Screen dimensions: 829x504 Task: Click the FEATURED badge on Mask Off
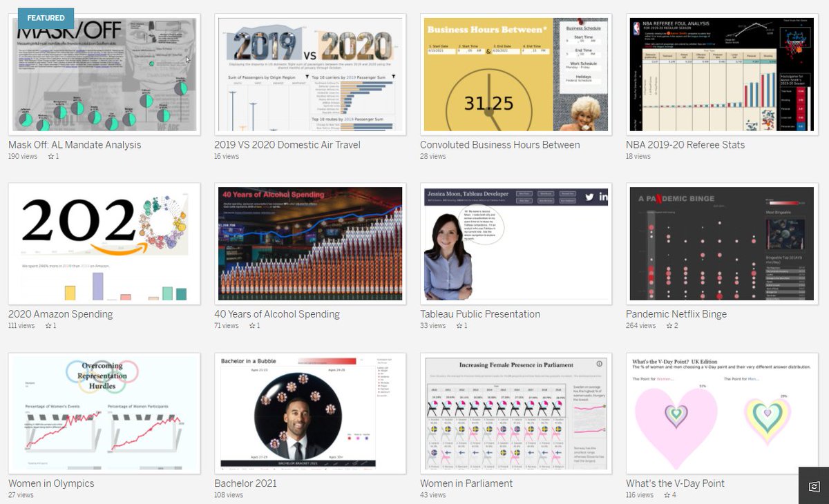pos(46,18)
